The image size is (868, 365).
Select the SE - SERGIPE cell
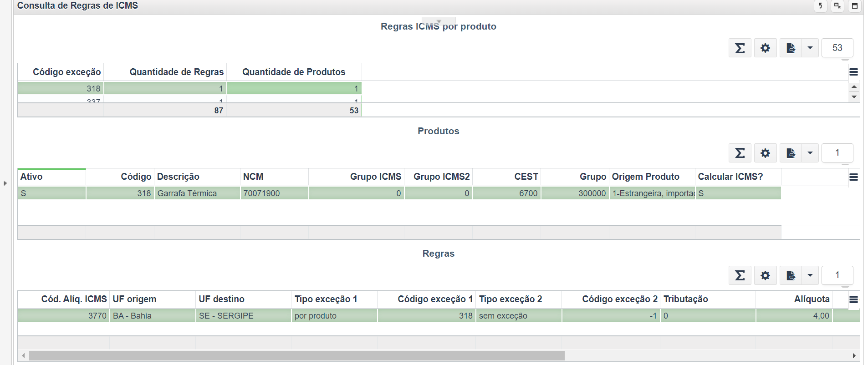point(244,316)
